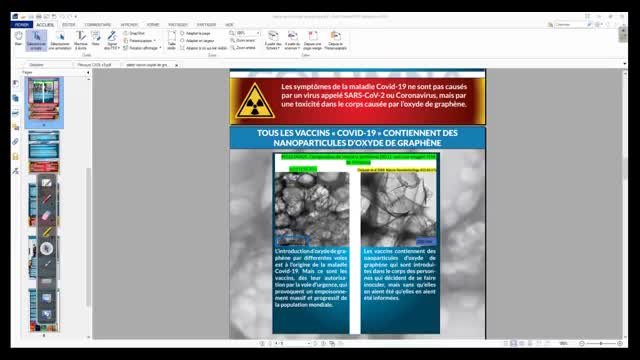Screen dimensions: 640x360
Task: Select last page thumbnail in Pages panel
Action: [44, 310]
